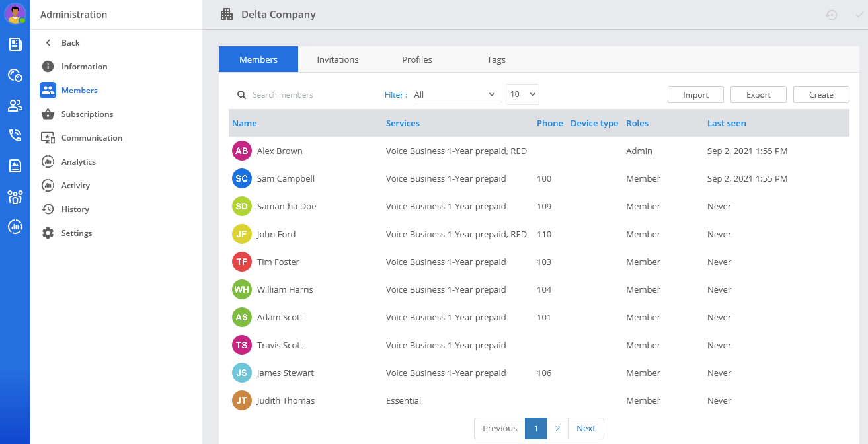Click the Export button
This screenshot has height=444, width=868.
(758, 95)
